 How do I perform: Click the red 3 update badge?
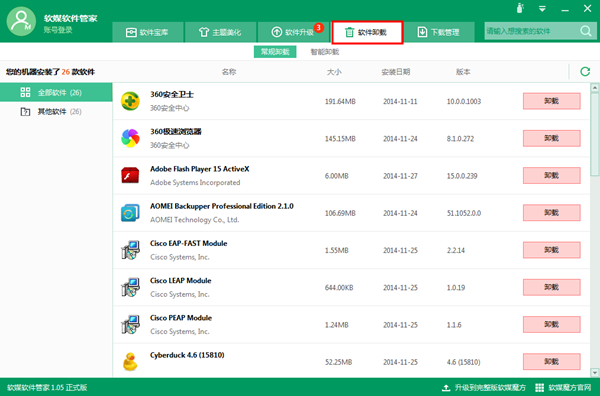click(319, 28)
